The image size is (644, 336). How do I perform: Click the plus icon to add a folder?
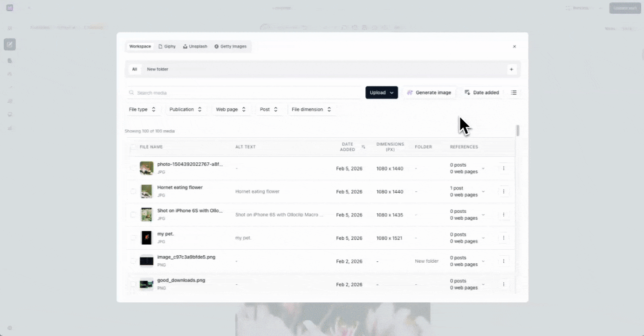click(511, 69)
